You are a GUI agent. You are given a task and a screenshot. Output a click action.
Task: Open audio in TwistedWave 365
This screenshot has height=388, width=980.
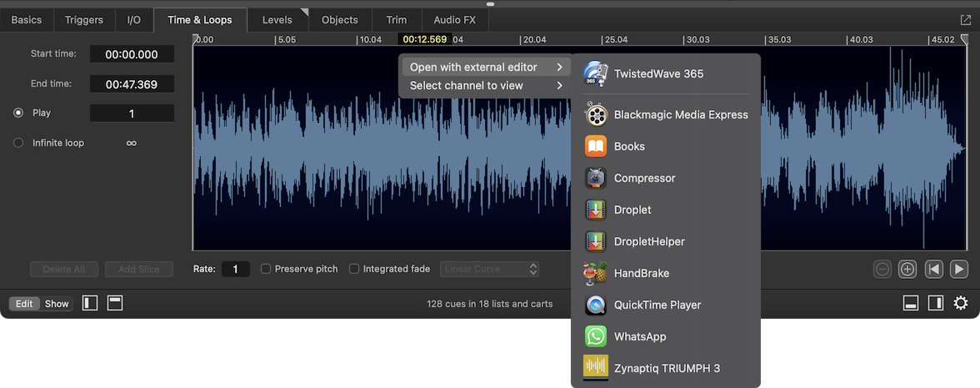[666, 73]
